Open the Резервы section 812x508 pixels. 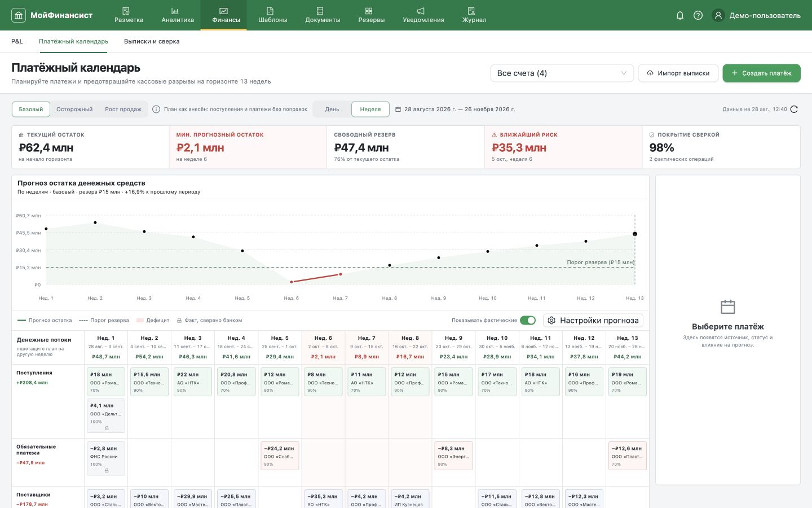click(x=372, y=15)
